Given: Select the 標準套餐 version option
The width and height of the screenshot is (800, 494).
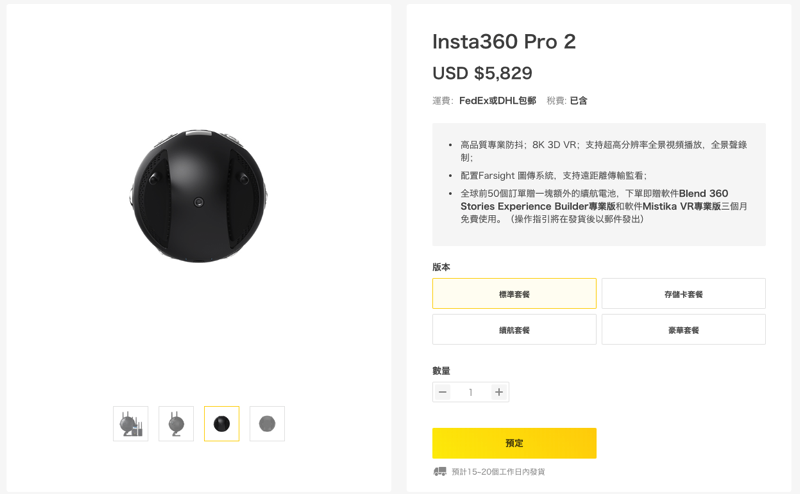Looking at the screenshot, I should (514, 293).
